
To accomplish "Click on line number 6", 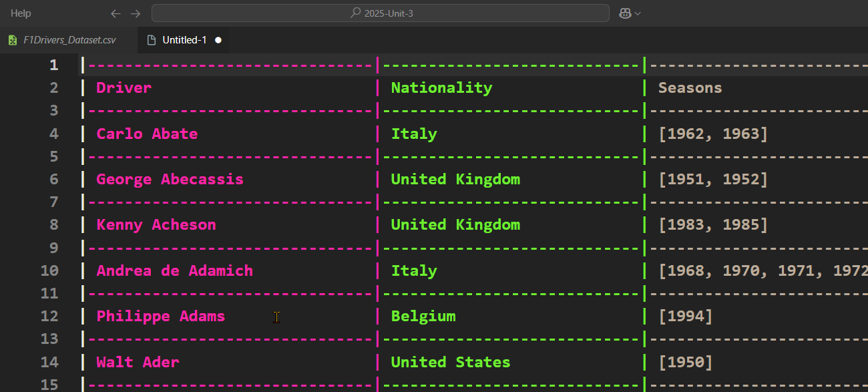I will 53,179.
